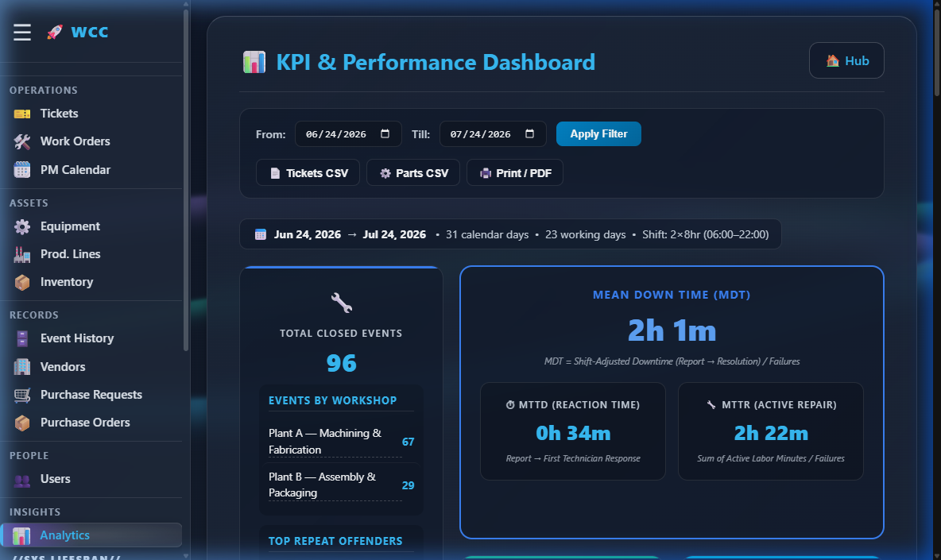Click the Inventory box icon
The image size is (941, 560).
(x=22, y=283)
